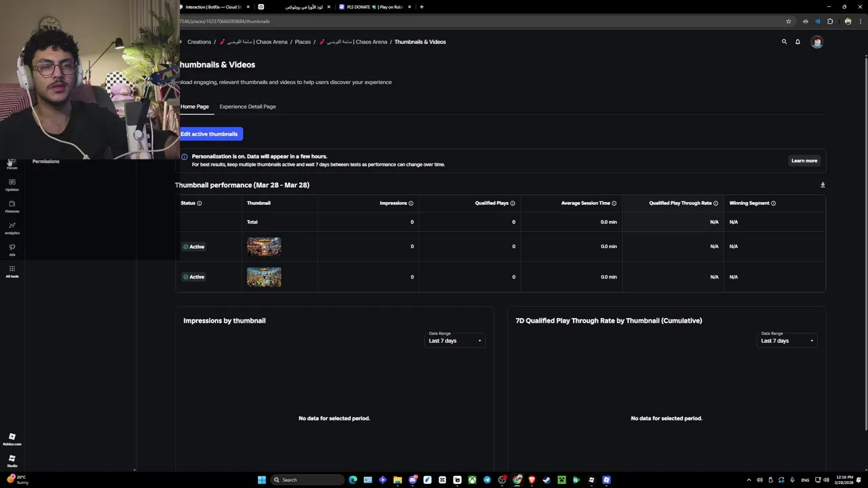868x488 pixels.
Task: Open Telegram from the taskbar
Action: coord(487,480)
